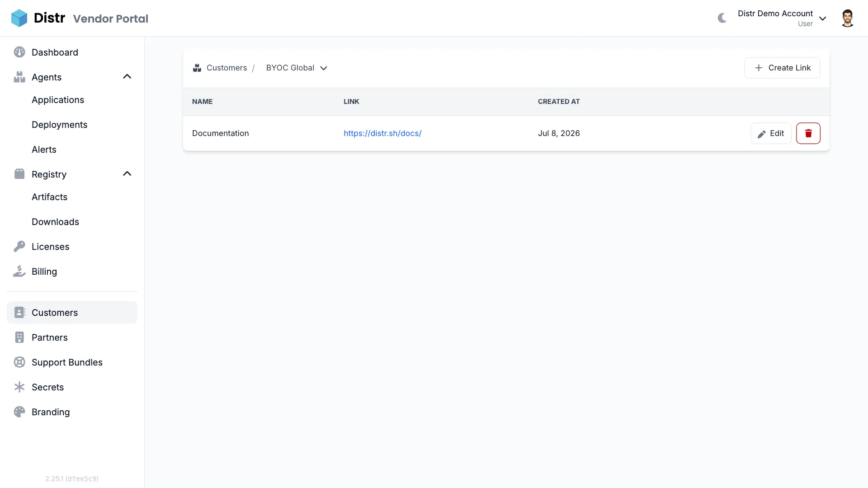Open the BYOC Global customer dropdown
The height and width of the screenshot is (488, 868).
(297, 68)
